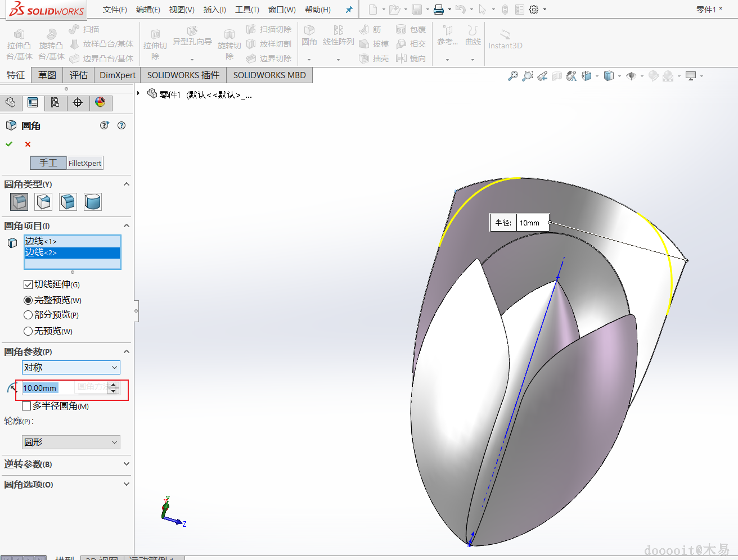Enable the 多半径圆角 checkbox
Screen dimensions: 738x560
coord(26,406)
